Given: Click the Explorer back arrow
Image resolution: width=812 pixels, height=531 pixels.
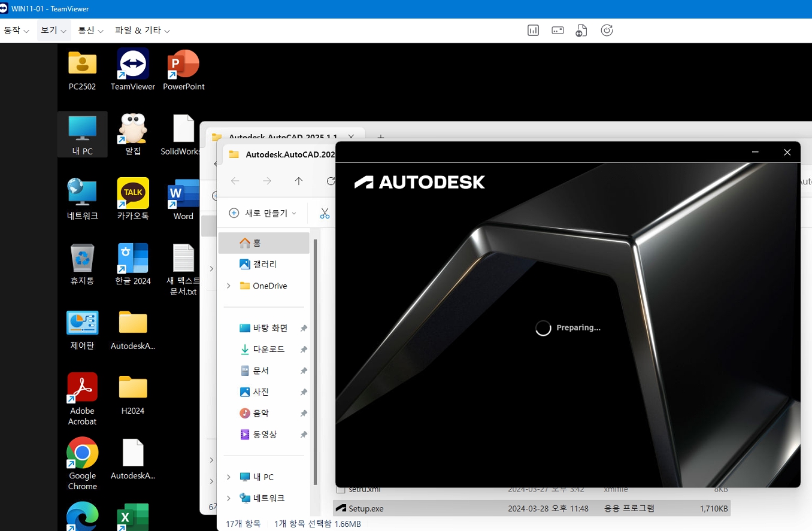Looking at the screenshot, I should point(235,181).
